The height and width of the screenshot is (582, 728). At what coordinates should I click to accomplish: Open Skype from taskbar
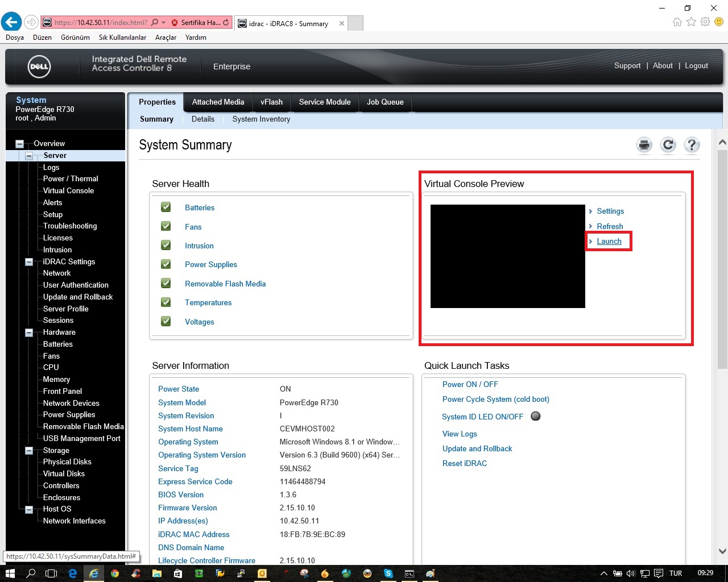[x=388, y=573]
